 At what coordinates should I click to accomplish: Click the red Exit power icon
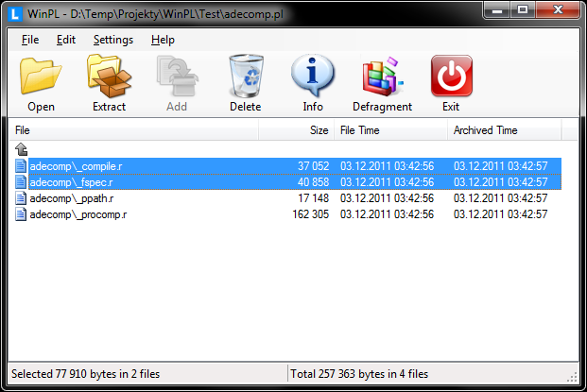452,76
